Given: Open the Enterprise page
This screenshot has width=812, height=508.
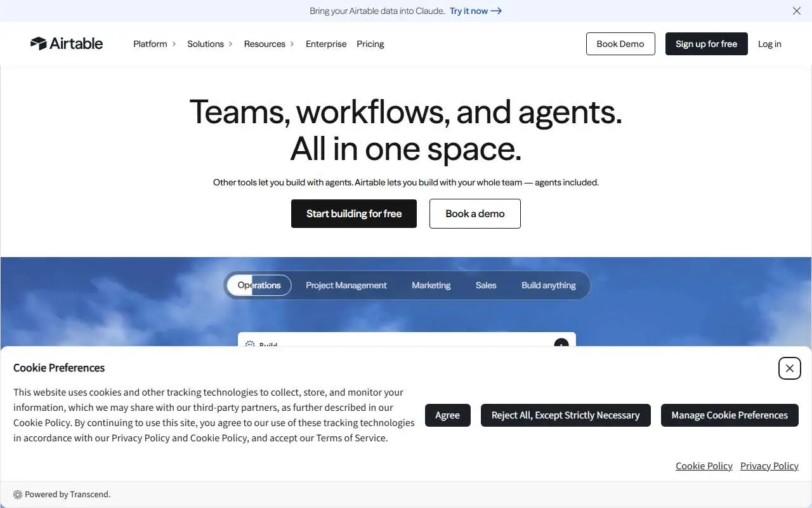Looking at the screenshot, I should coord(326,44).
